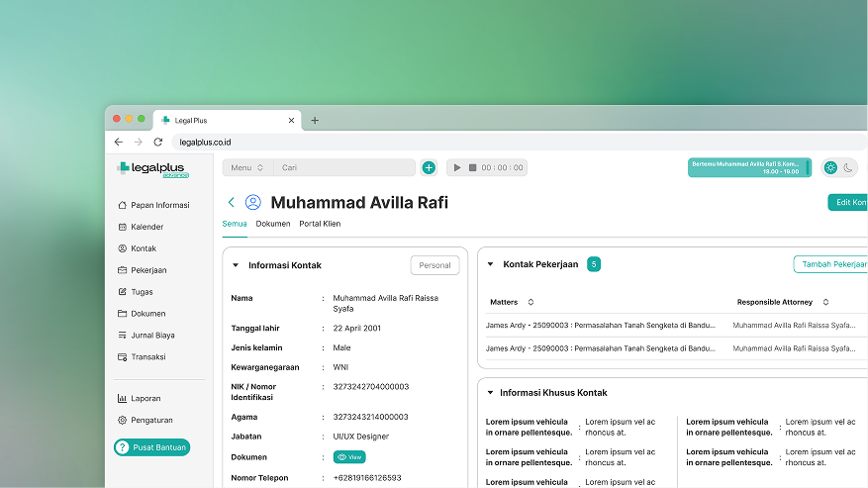Switch to the Portal Klien tab
Screen dimensions: 868x488
click(320, 224)
